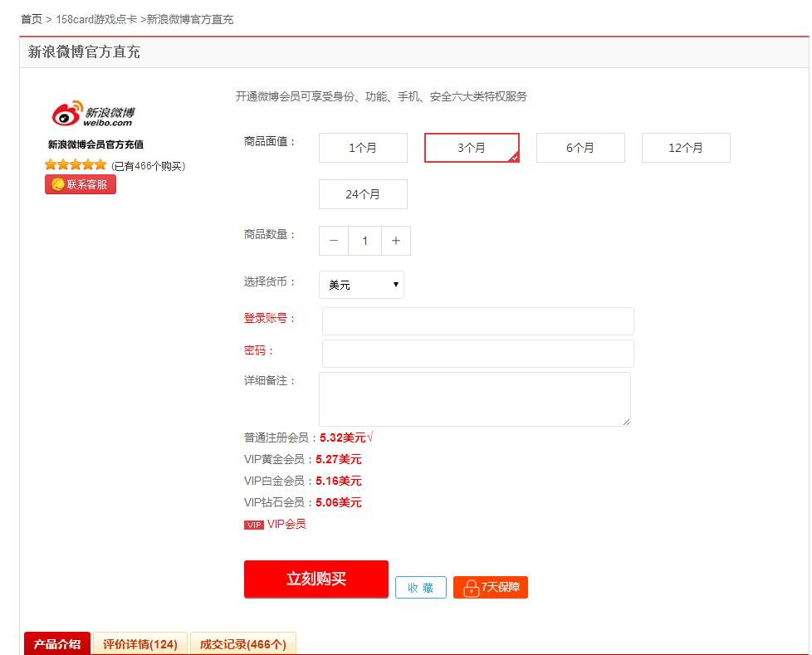Click 新浪微博会员官方充值 product title
The width and height of the screenshot is (812, 655).
tap(95, 144)
